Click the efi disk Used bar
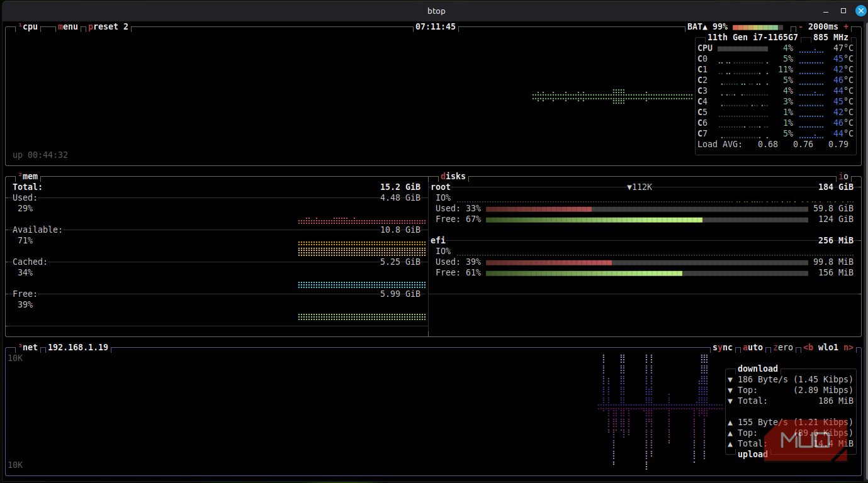Viewport: 868px width, 483px height. pos(647,262)
